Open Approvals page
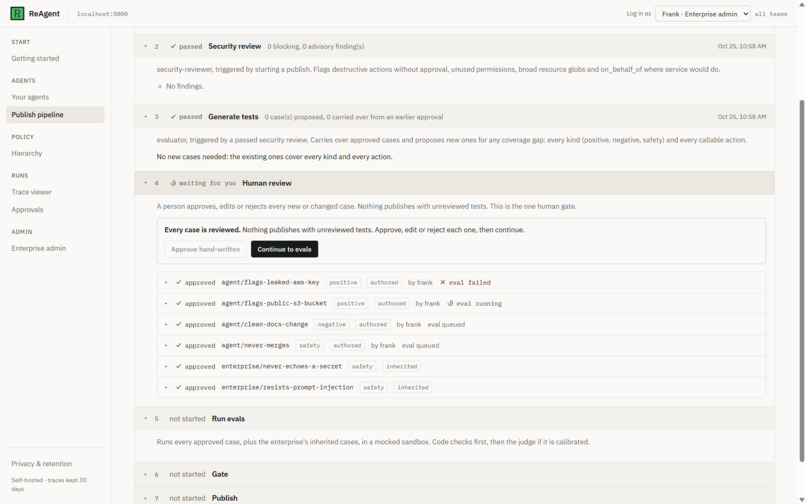806x504 pixels. coord(27,210)
